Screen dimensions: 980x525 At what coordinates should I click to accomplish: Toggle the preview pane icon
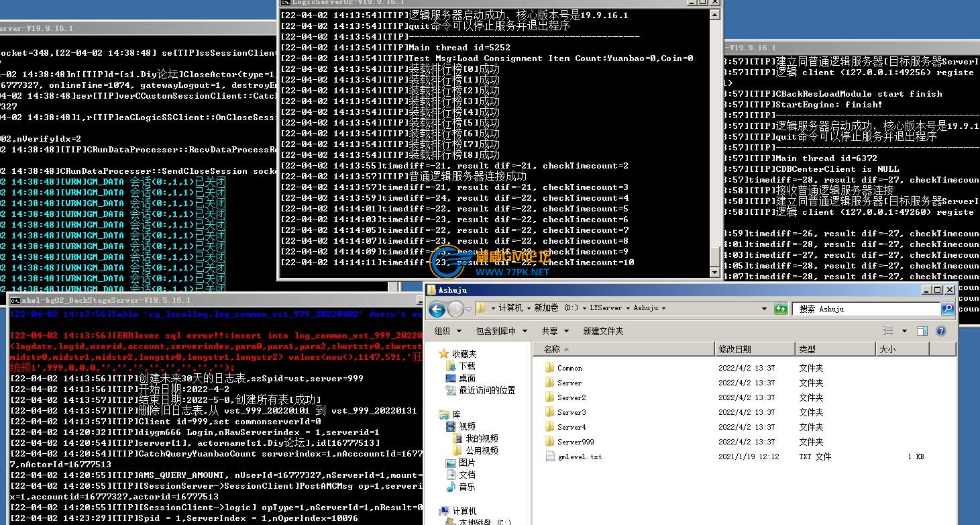(x=922, y=331)
